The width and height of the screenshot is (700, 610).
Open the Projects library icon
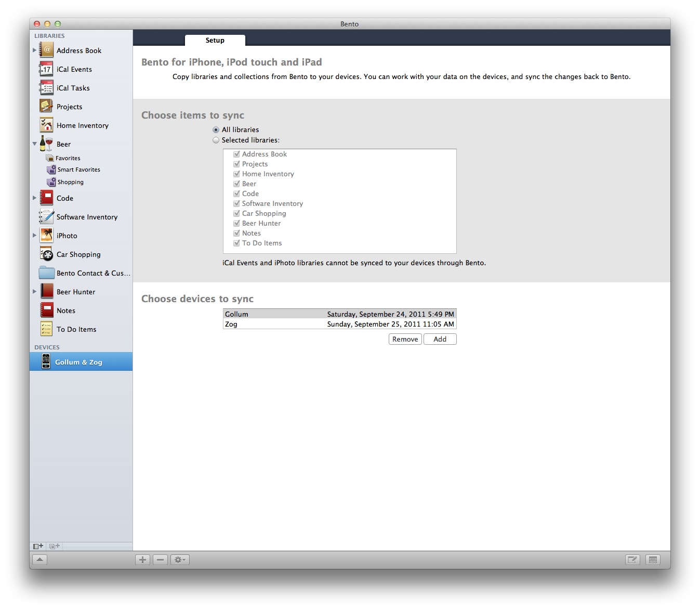(x=47, y=107)
